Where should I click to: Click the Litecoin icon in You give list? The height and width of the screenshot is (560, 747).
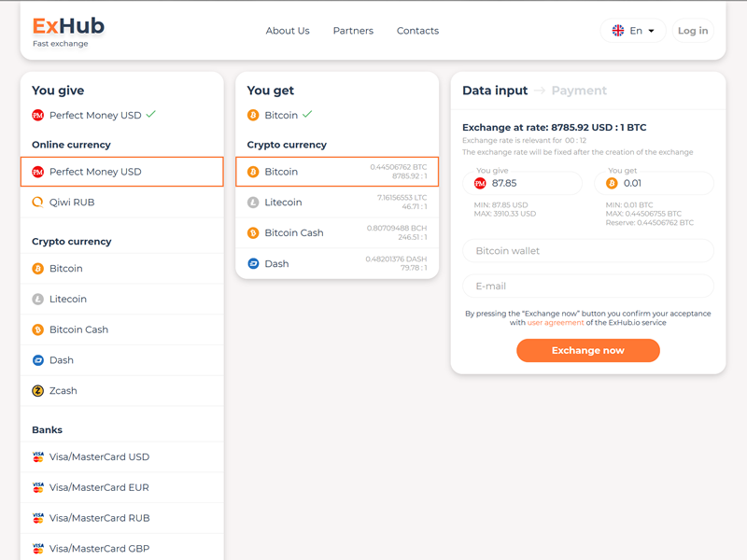(x=37, y=299)
